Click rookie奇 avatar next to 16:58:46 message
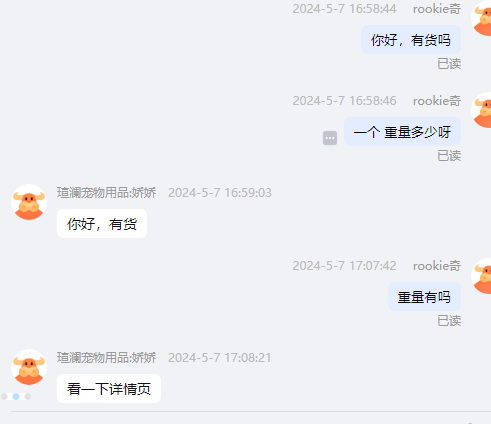This screenshot has width=491, height=424. tap(481, 110)
